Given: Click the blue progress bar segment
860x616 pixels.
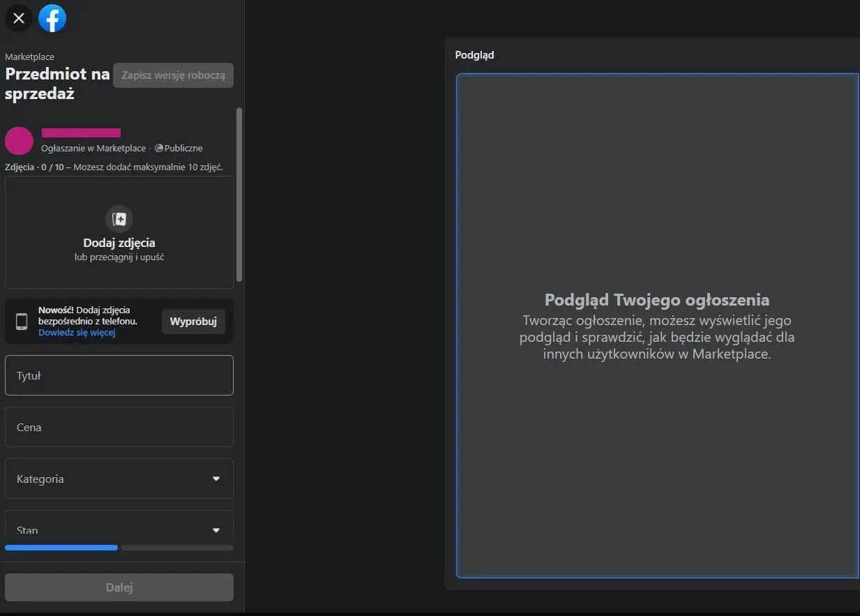Looking at the screenshot, I should click(x=61, y=548).
